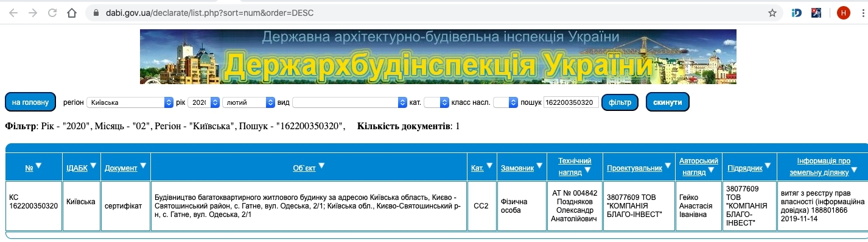Select the АТ № 004842 Поздняков cell

575,206
